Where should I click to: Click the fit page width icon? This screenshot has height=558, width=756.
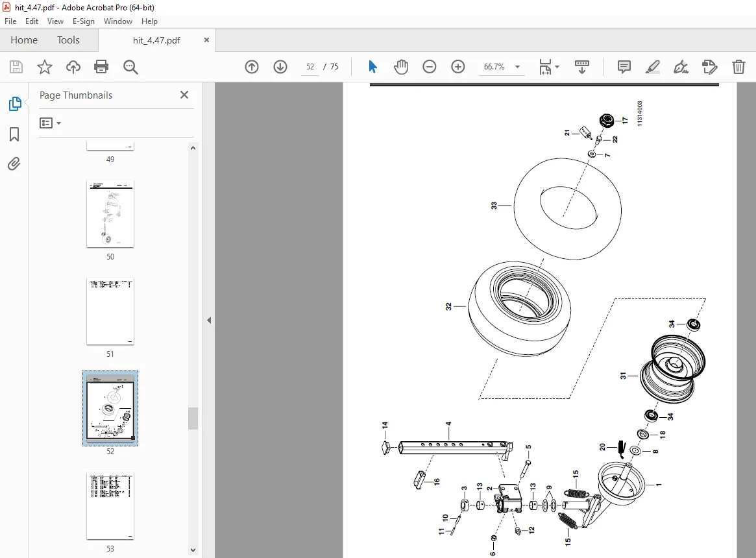[545, 67]
